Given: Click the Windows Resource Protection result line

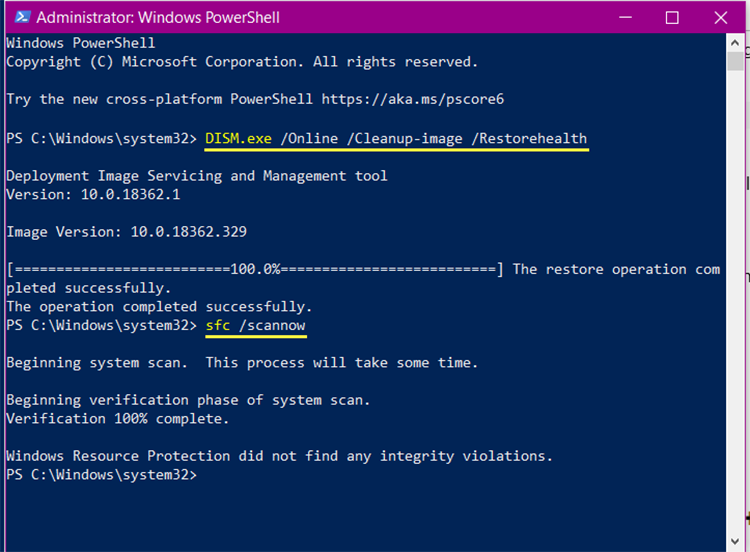Looking at the screenshot, I should coord(279,456).
